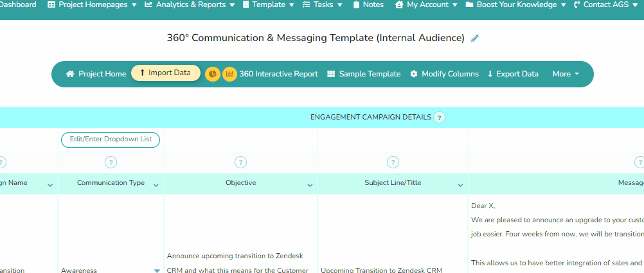644x273 pixels.
Task: Open Communication Type column dropdown arrow
Action: tap(156, 186)
